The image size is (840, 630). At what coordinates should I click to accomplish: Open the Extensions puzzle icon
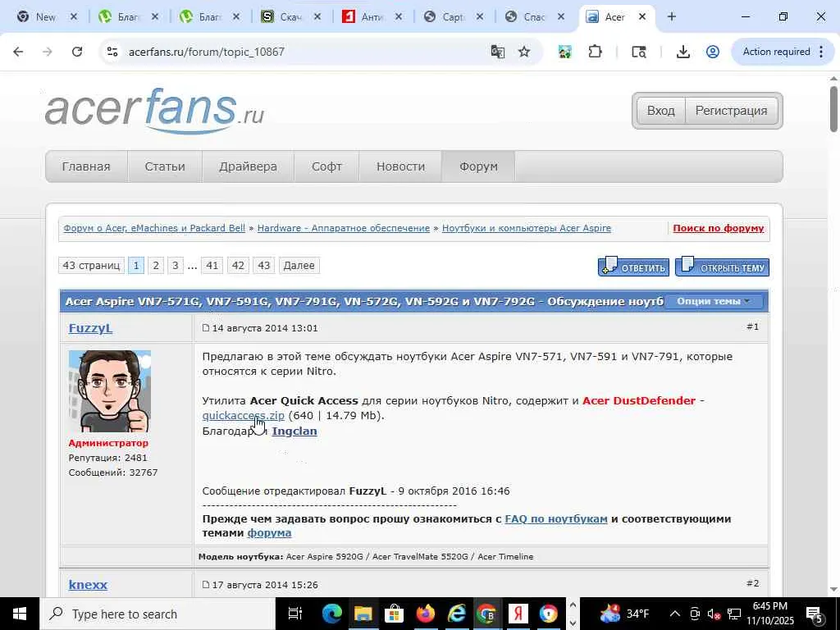pyautogui.click(x=595, y=52)
